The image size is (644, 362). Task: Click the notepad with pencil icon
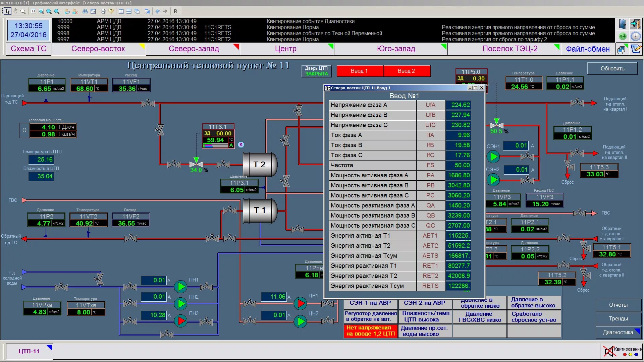(636, 49)
